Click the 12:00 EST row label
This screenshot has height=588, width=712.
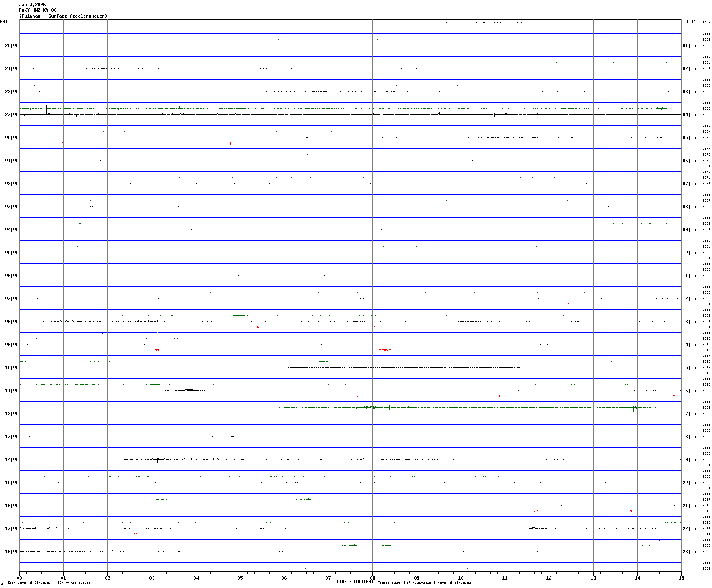pos(11,414)
